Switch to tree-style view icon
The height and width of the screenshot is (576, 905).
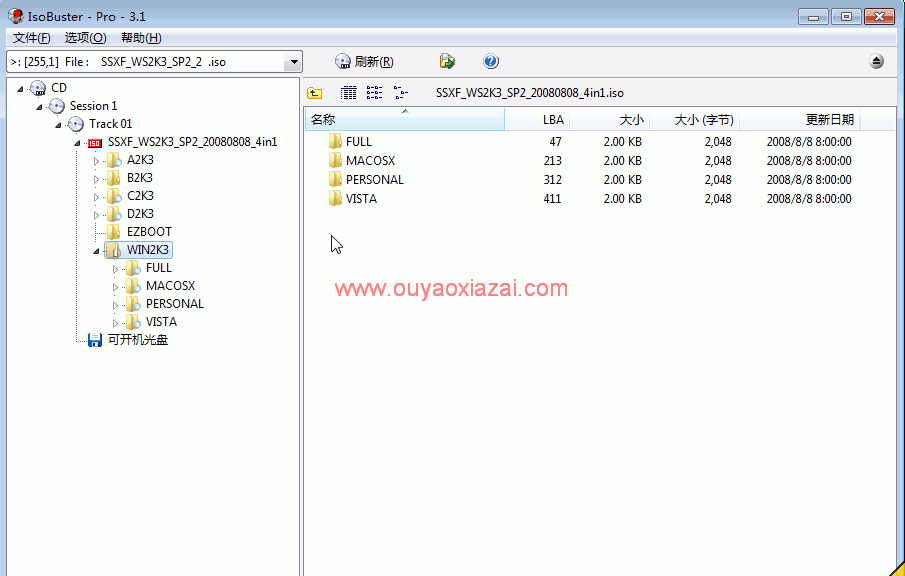[401, 92]
